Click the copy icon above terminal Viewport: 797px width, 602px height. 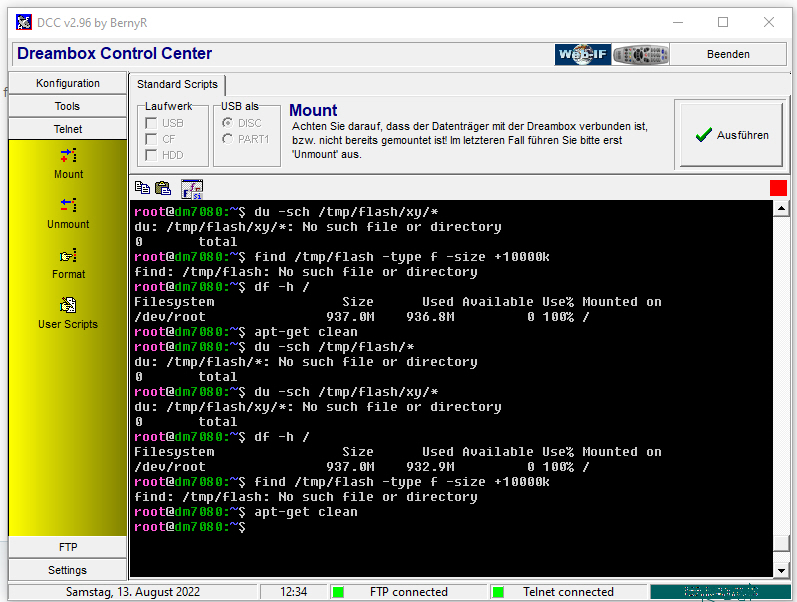tap(142, 188)
